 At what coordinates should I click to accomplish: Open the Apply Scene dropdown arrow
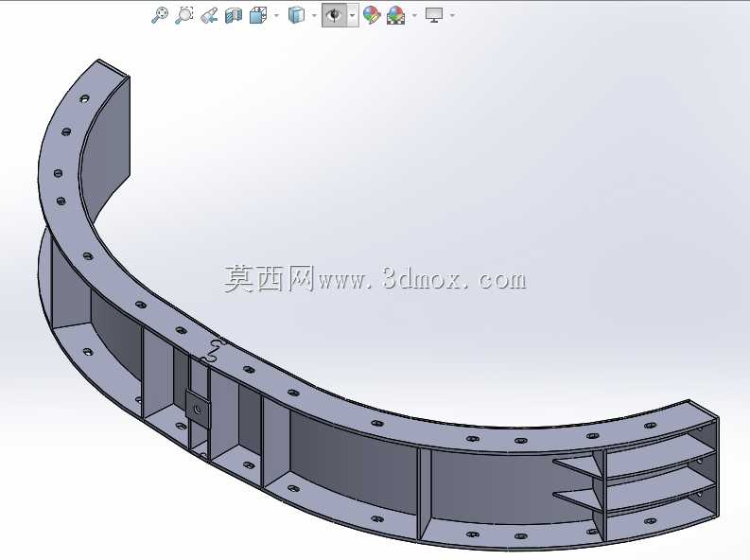pos(414,15)
